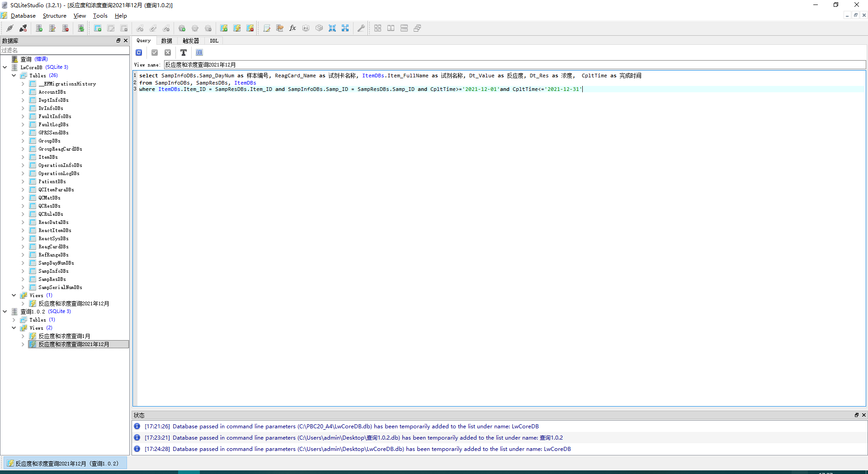Click the Disconnect from database icon
The height and width of the screenshot is (474, 868).
[23, 28]
